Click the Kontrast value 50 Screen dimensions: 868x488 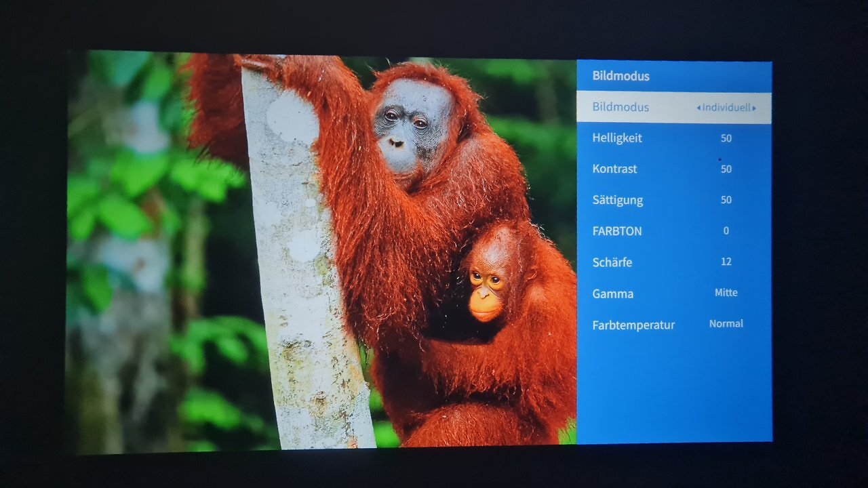pos(726,169)
